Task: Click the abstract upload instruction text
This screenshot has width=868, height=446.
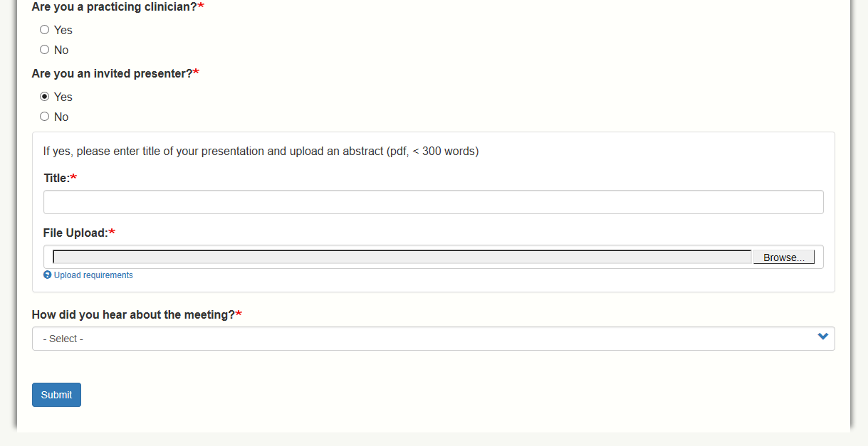Action: coord(261,151)
